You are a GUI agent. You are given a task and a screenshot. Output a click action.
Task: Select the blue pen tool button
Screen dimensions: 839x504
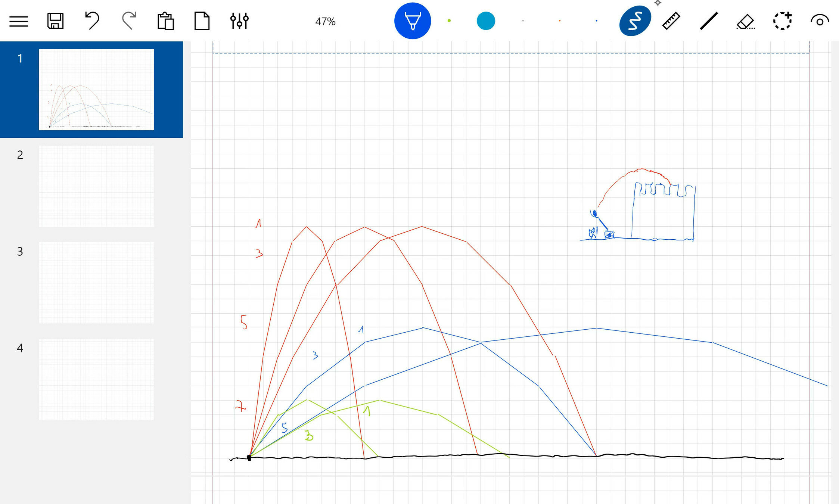click(x=412, y=21)
